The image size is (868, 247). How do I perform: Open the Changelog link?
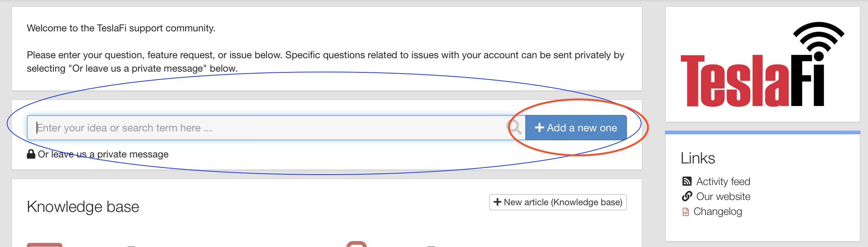[x=717, y=212]
